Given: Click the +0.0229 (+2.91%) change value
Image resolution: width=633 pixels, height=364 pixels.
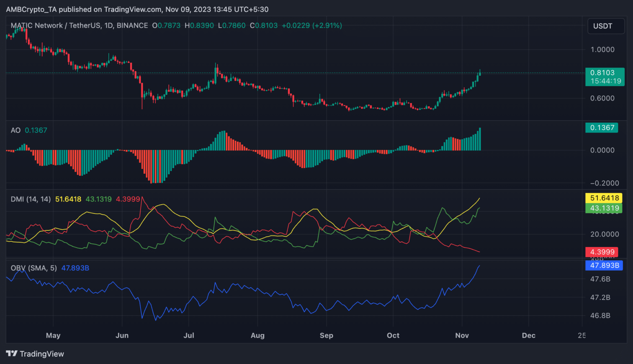Looking at the screenshot, I should coord(312,26).
